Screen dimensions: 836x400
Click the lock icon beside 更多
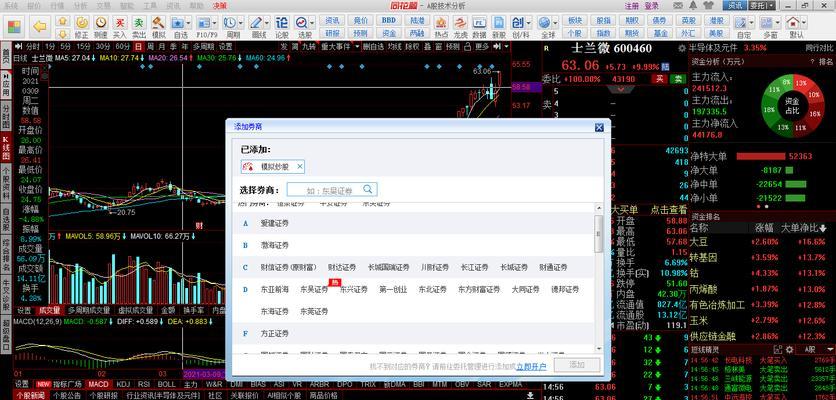[468, 46]
